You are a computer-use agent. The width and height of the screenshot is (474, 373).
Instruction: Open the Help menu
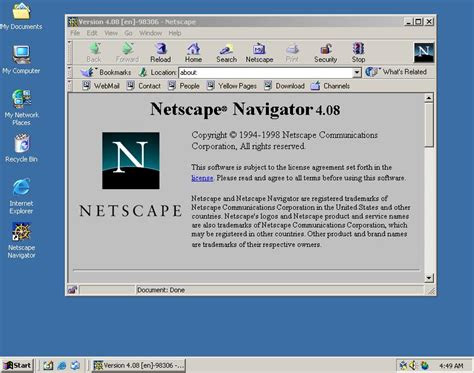point(175,33)
